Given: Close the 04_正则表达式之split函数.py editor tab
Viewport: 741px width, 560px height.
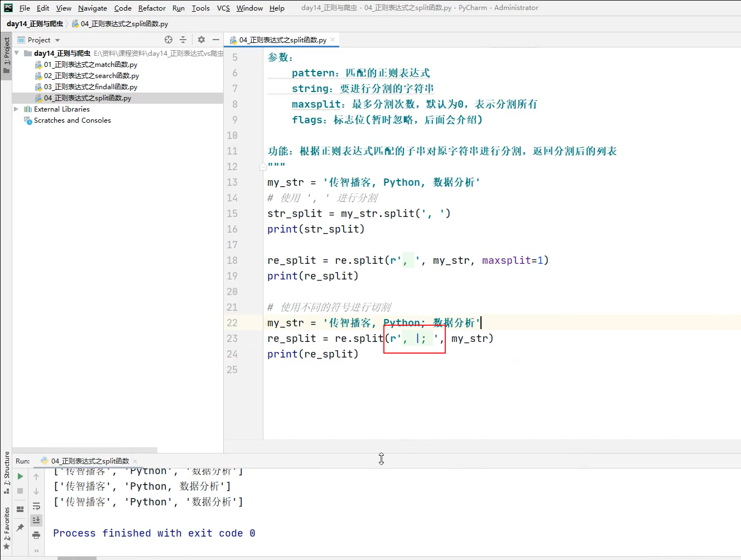Looking at the screenshot, I should point(333,40).
